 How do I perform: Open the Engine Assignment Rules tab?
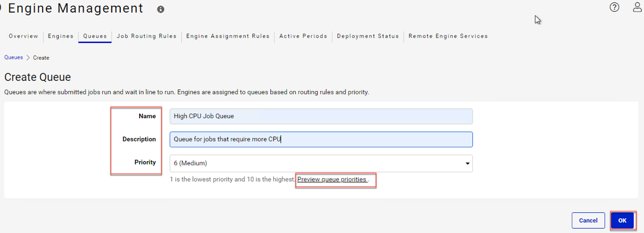[228, 36]
